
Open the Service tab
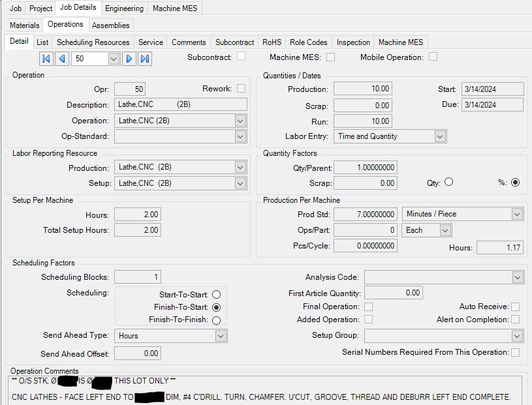151,42
